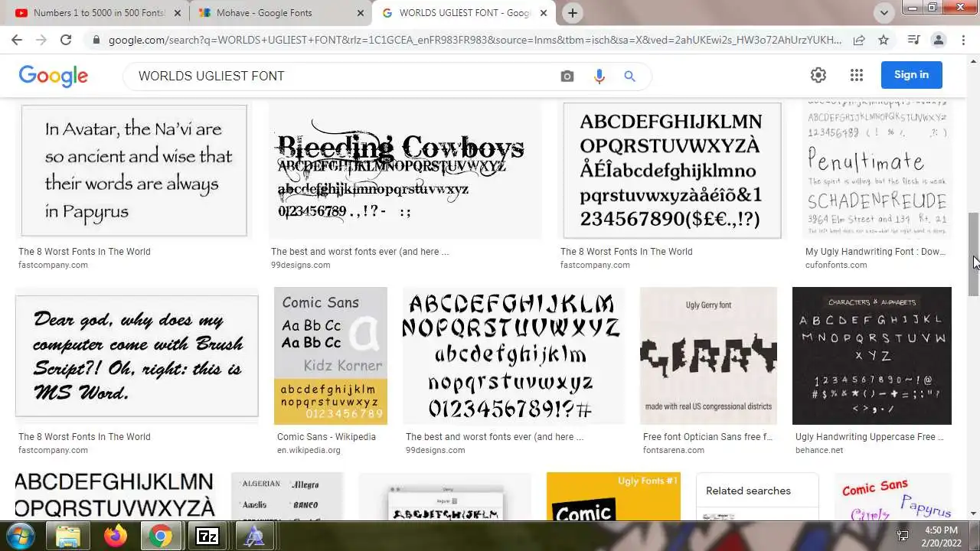
Task: Click the page vertical scrollbar thumb
Action: pyautogui.click(x=973, y=254)
